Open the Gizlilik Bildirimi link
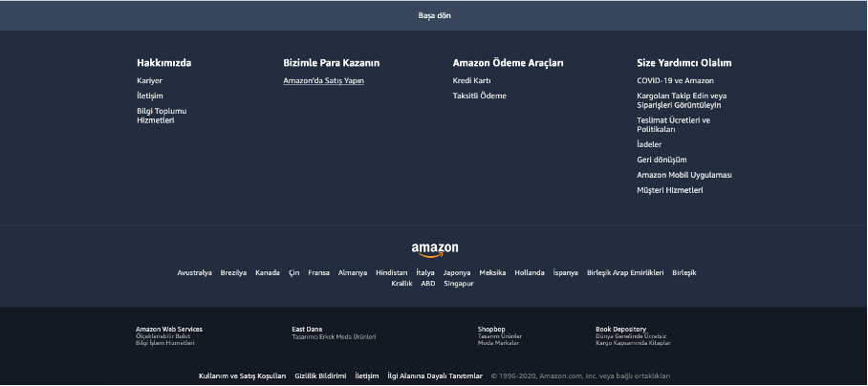868x386 pixels. coord(320,376)
